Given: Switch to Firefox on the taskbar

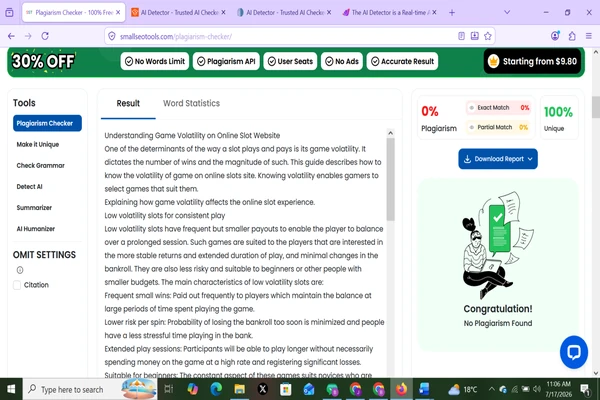Looking at the screenshot, I should coord(401,389).
